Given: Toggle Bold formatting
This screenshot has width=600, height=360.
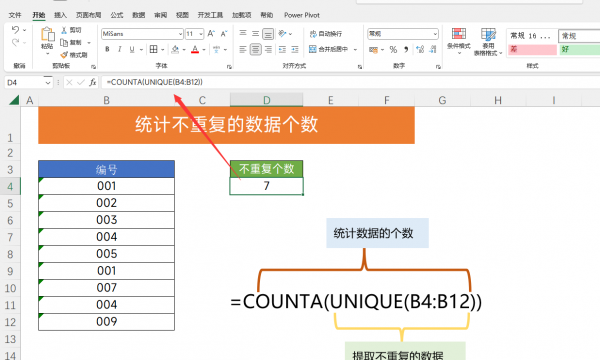Looking at the screenshot, I should (x=108, y=49).
